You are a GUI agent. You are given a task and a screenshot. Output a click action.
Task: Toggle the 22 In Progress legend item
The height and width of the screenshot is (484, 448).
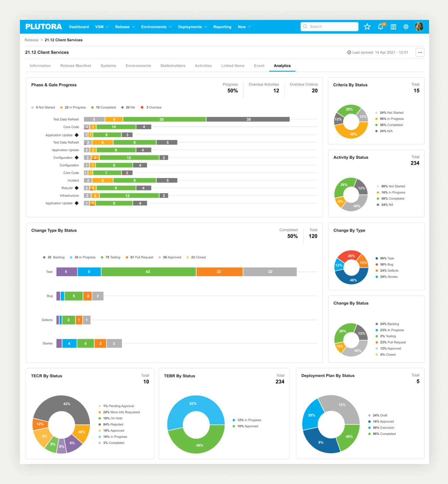coord(73,108)
